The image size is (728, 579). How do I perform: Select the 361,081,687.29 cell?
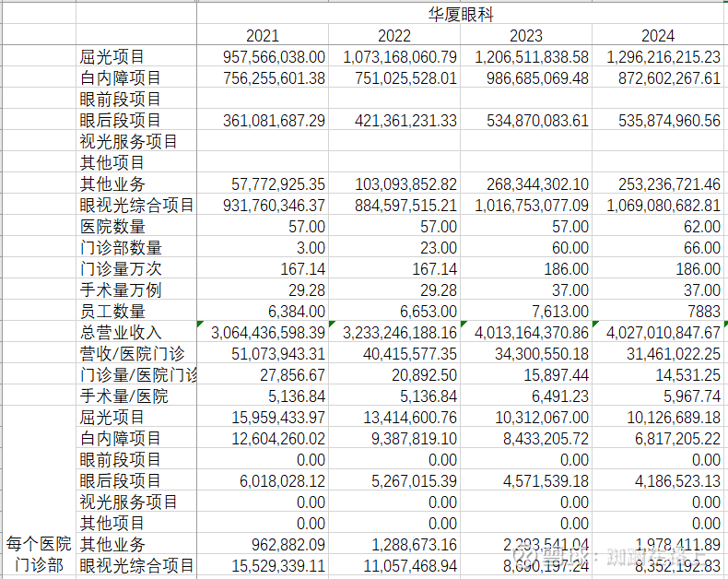point(263,120)
